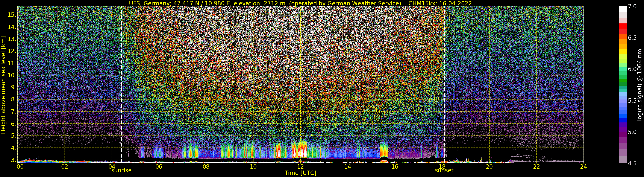Click the colorbar value "5.0"
Image resolution: width=644 pixels, height=177 pixels.
(x=632, y=132)
